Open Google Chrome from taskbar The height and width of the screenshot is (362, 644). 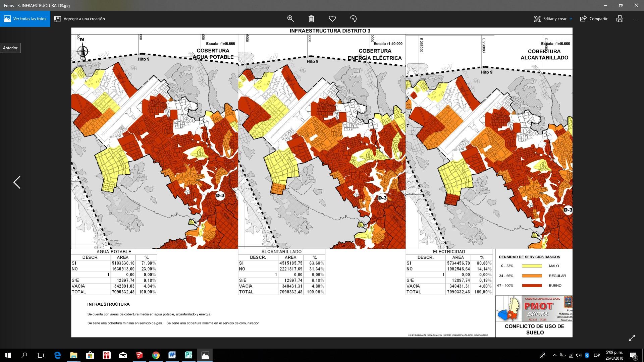click(x=156, y=355)
